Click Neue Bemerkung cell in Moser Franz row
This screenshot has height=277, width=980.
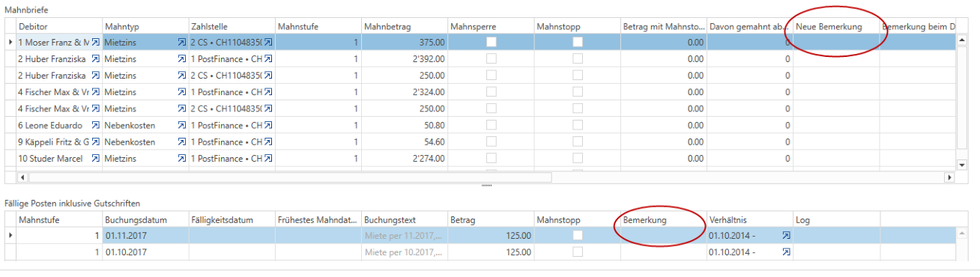click(x=836, y=43)
